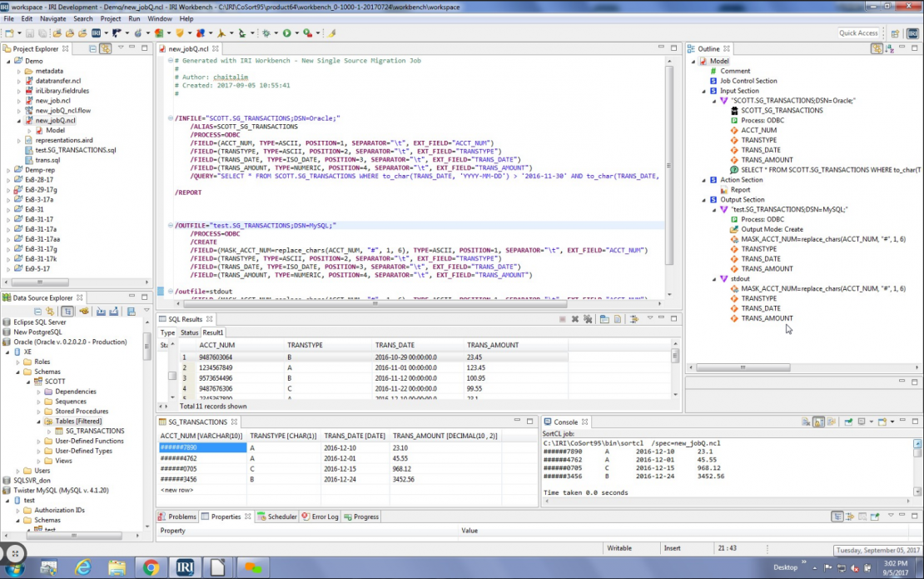Open File Explorer from the taskbar

(x=117, y=568)
